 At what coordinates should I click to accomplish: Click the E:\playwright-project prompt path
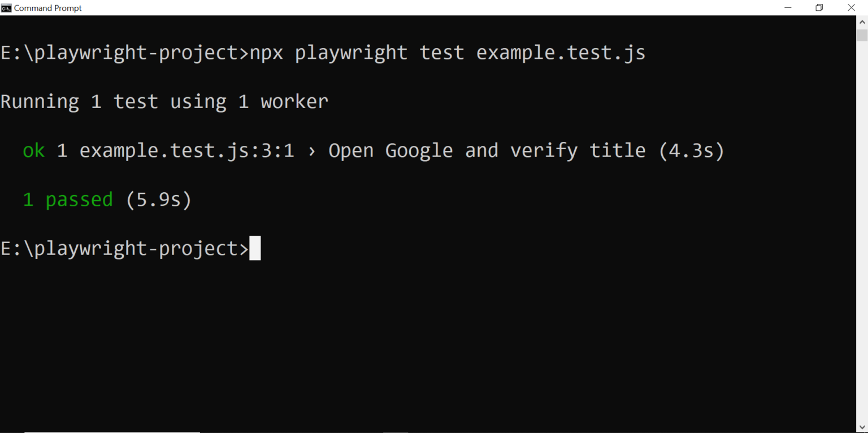121,248
